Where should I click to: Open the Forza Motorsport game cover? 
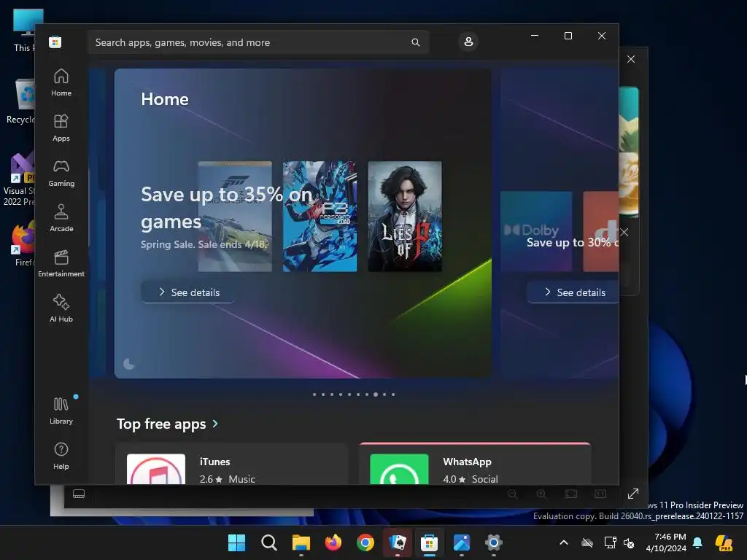coord(235,216)
